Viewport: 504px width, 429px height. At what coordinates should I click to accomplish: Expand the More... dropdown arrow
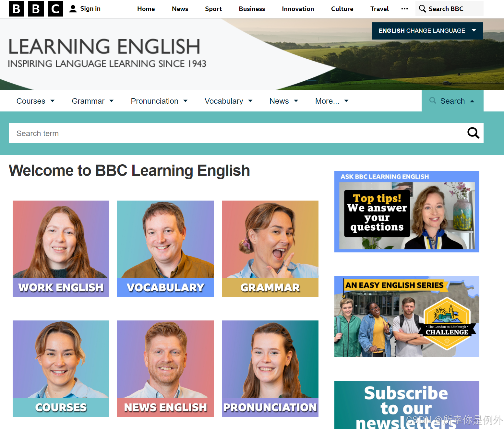(x=346, y=101)
